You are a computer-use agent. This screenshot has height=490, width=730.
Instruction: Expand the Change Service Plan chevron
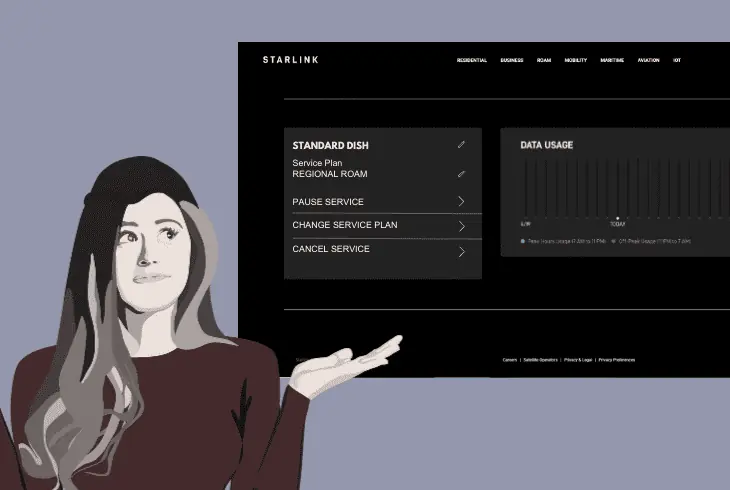click(461, 226)
